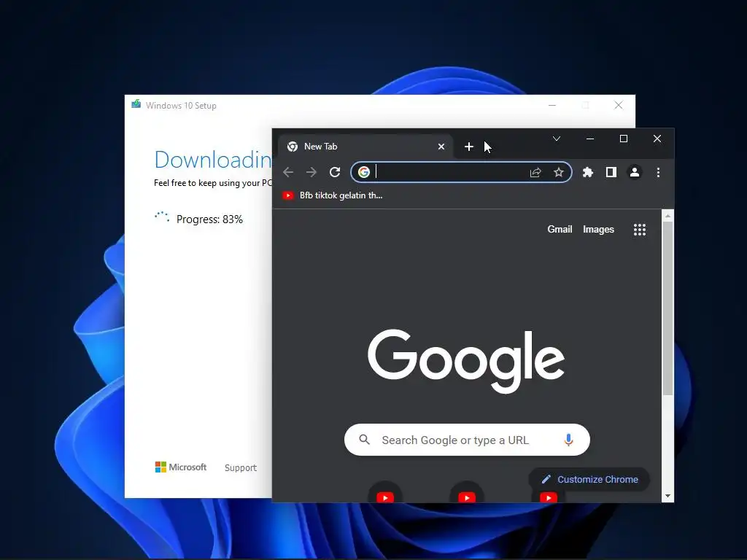The width and height of the screenshot is (747, 560).
Task: Click Microsoft logo in Setup window
Action: click(181, 467)
